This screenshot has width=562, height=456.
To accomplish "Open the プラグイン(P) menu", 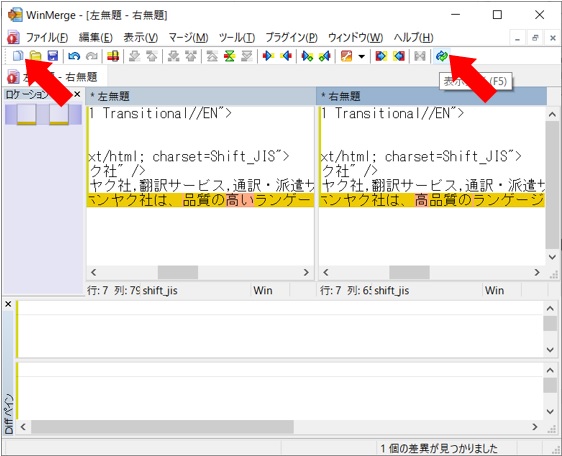I will point(291,37).
